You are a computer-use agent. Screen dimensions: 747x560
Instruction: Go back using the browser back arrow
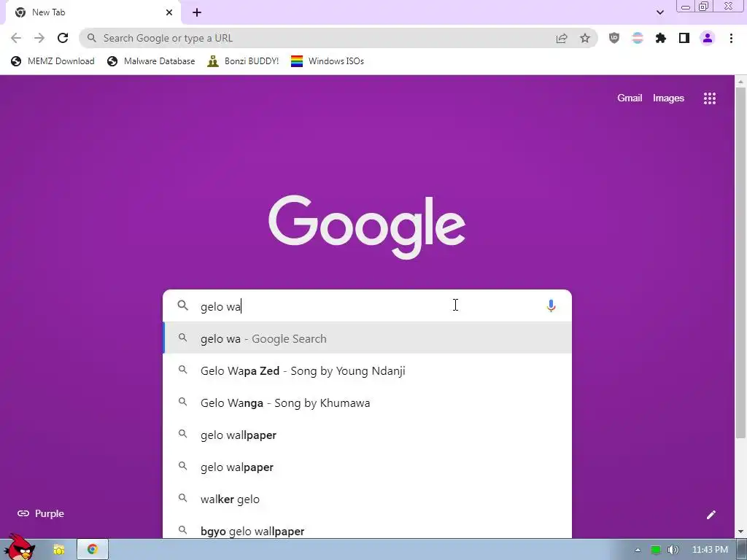click(16, 38)
